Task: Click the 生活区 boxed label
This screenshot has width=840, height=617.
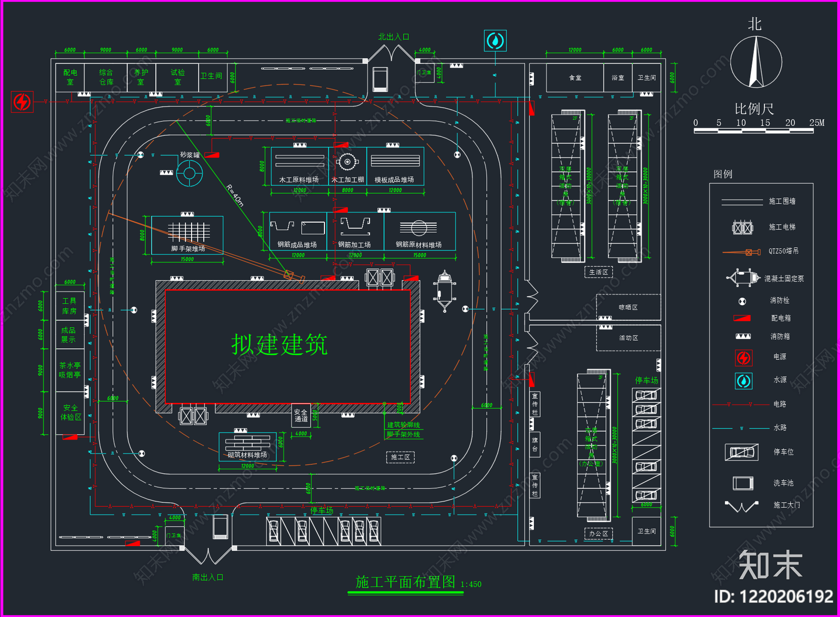Action: [x=598, y=273]
